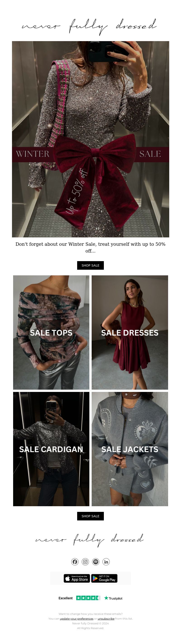
Task: Click the never fully dressed footer logo
Action: [x=89, y=540]
